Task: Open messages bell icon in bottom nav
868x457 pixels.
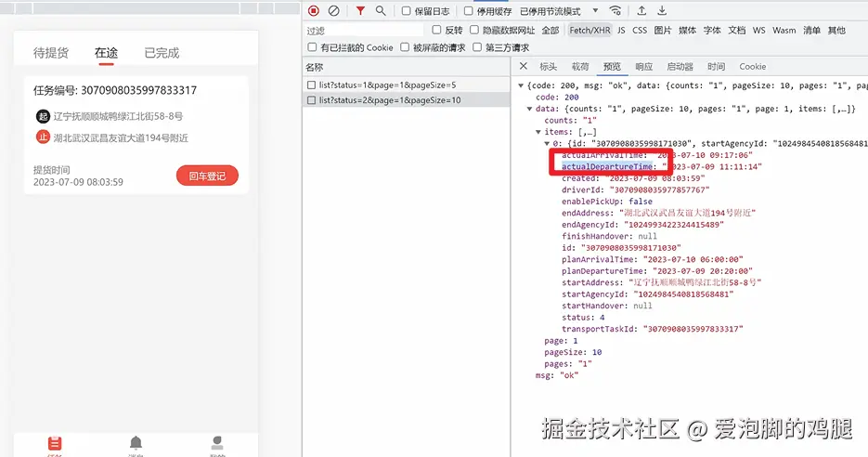Action: pyautogui.click(x=136, y=444)
